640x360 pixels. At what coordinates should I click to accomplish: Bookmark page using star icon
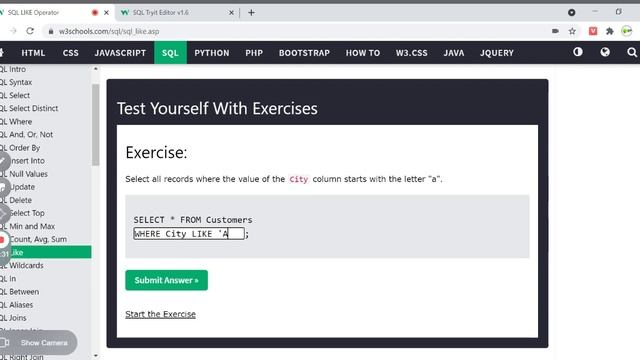pos(572,31)
